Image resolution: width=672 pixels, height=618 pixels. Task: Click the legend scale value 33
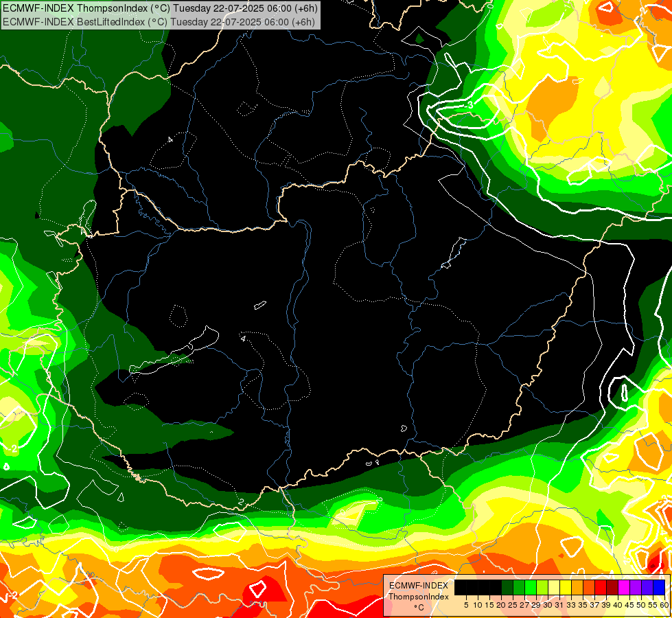(571, 605)
